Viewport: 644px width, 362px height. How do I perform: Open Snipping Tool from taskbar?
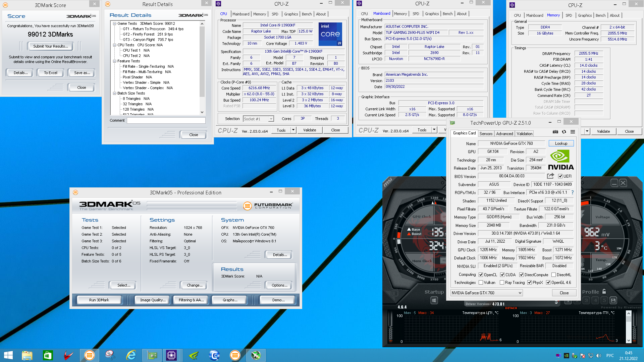coord(110,355)
